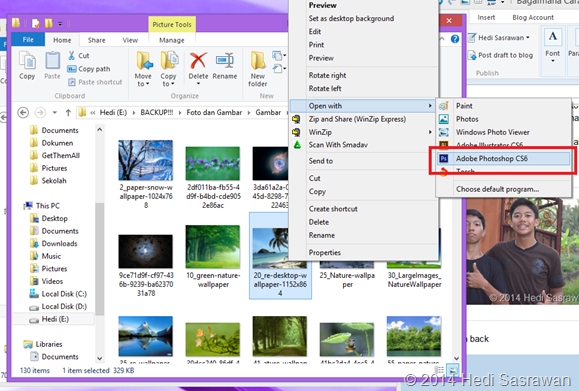Click the Back arrow in Explorer navigation
Image resolution: width=579 pixels, height=391 pixels.
click(x=23, y=112)
